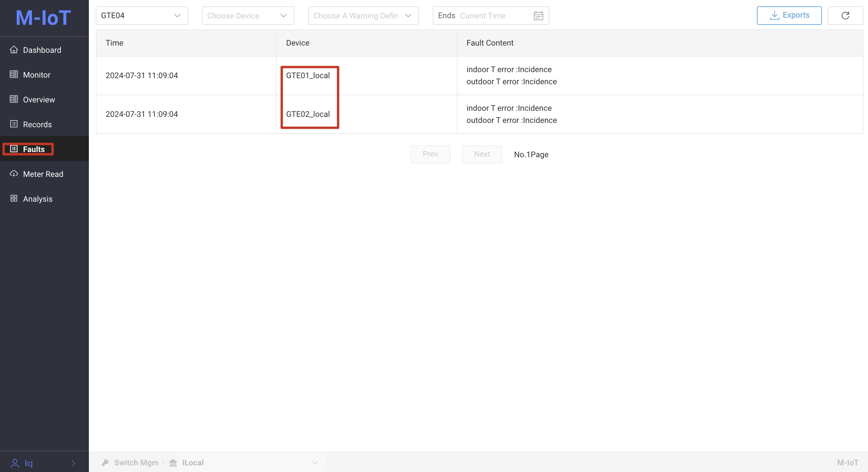Click the wrench icon near Switch Mgm
Viewport: 868px width, 472px height.
pyautogui.click(x=105, y=462)
